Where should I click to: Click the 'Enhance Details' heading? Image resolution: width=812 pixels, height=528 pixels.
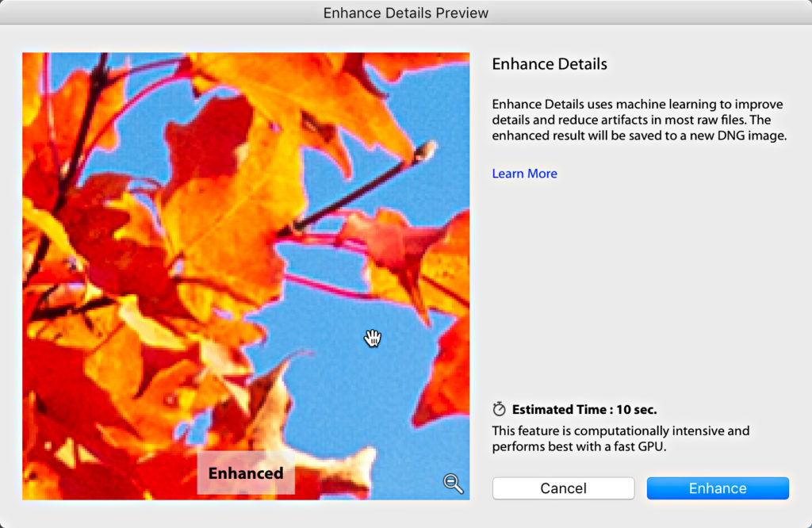coord(550,64)
